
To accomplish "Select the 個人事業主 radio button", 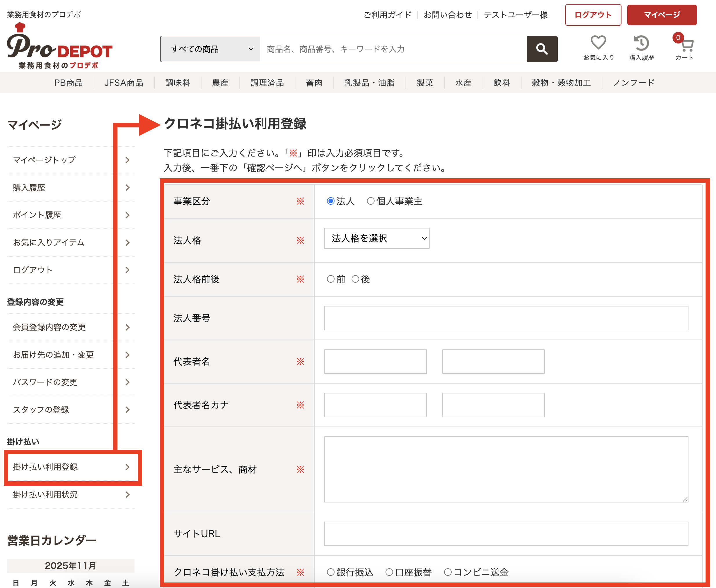I will (x=370, y=201).
